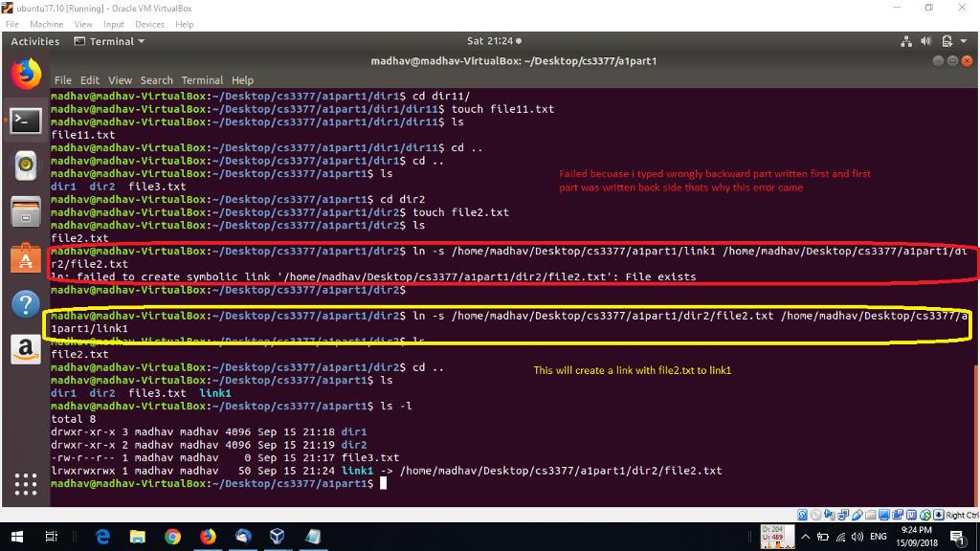Click the hard disk icon in VirtualBox status bar

802,515
